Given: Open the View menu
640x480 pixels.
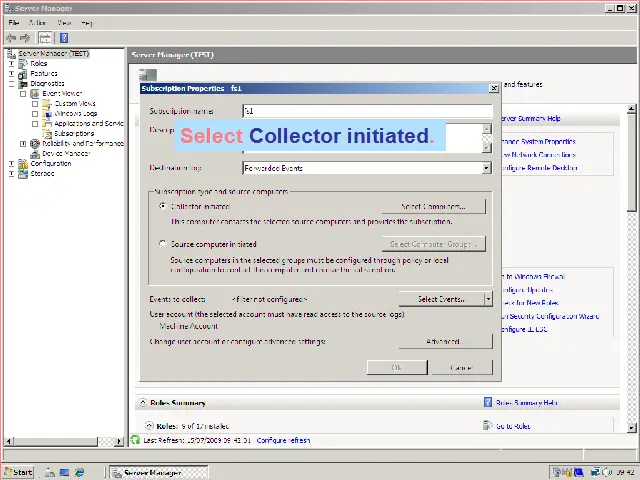Looking at the screenshot, I should pos(64,22).
